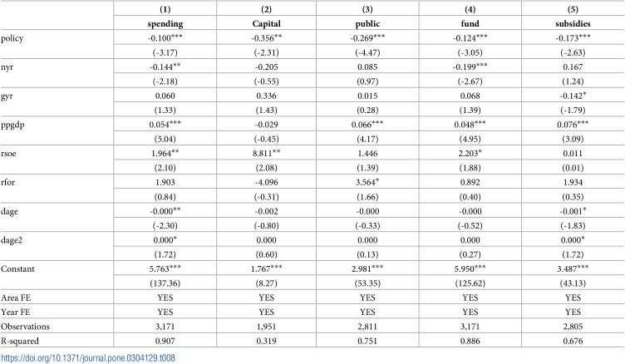Screen dimensions: 625x364
Task: Select the spending column header
Action: [165, 24]
